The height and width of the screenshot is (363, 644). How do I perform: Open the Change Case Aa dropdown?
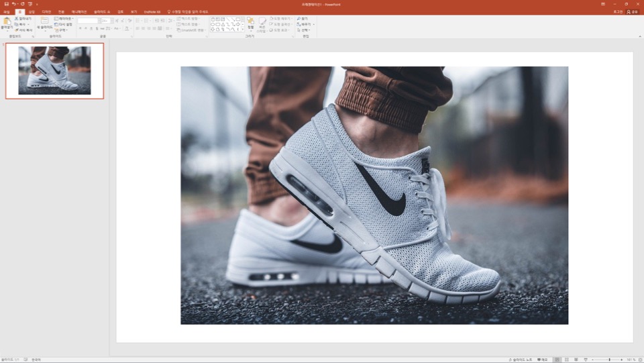(x=117, y=29)
